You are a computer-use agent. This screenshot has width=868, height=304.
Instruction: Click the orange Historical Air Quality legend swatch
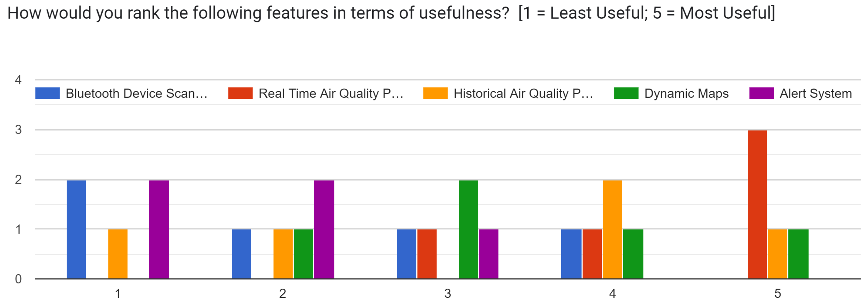coord(435,93)
